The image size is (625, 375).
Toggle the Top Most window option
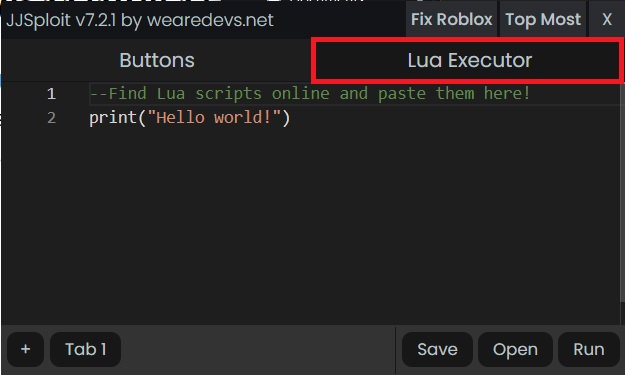pyautogui.click(x=543, y=19)
